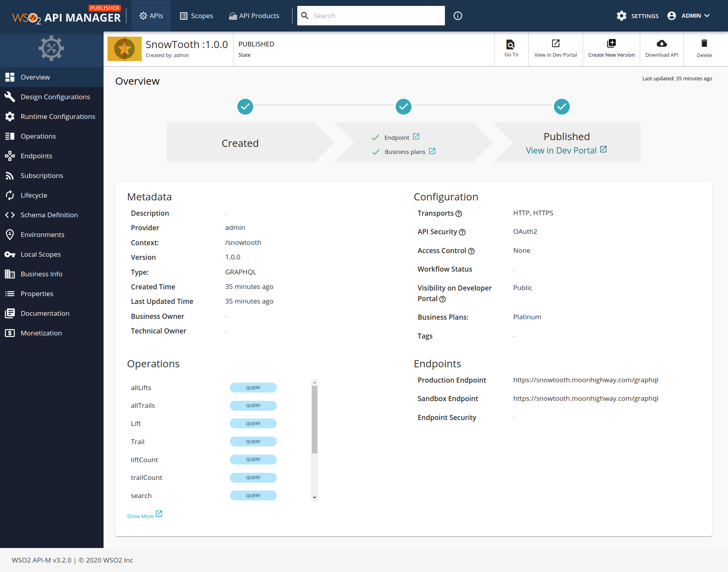Click the Lifecycle sidebar icon
The height and width of the screenshot is (572, 728).
10,195
